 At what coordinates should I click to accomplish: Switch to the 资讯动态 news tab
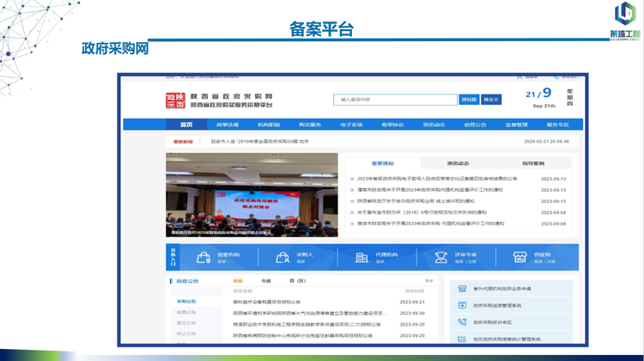(458, 163)
